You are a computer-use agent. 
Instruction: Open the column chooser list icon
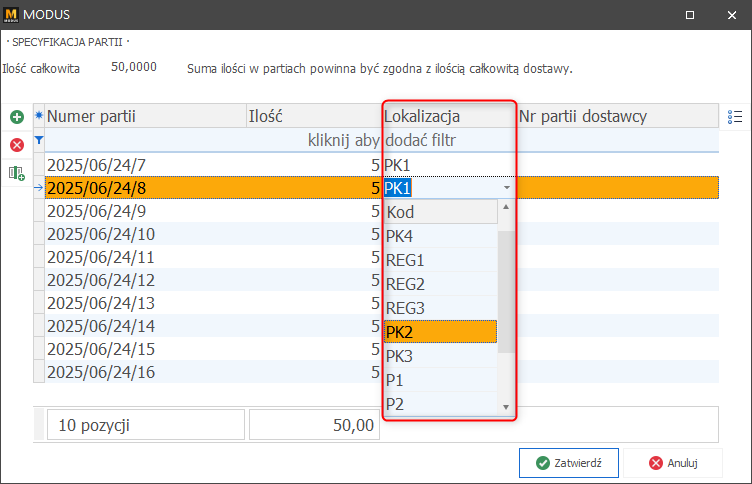click(x=735, y=117)
